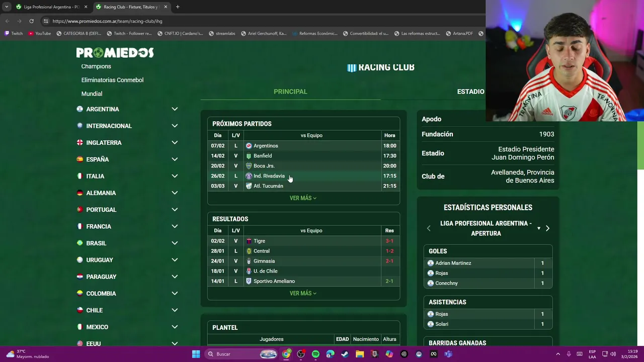Open the PRINCIPAL team tab
The image size is (644, 362).
290,92
